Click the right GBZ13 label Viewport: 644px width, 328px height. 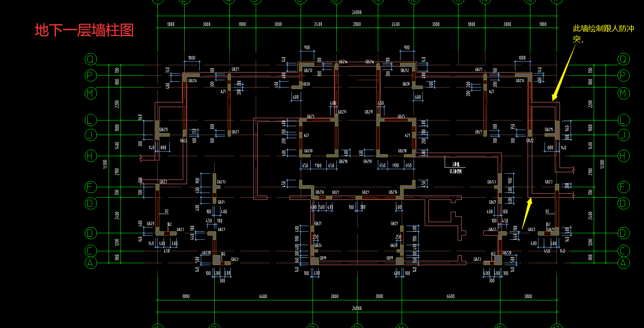click(x=492, y=182)
